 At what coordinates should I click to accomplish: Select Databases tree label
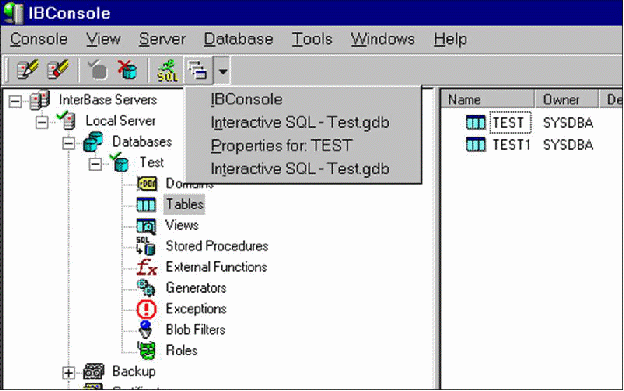tap(142, 142)
